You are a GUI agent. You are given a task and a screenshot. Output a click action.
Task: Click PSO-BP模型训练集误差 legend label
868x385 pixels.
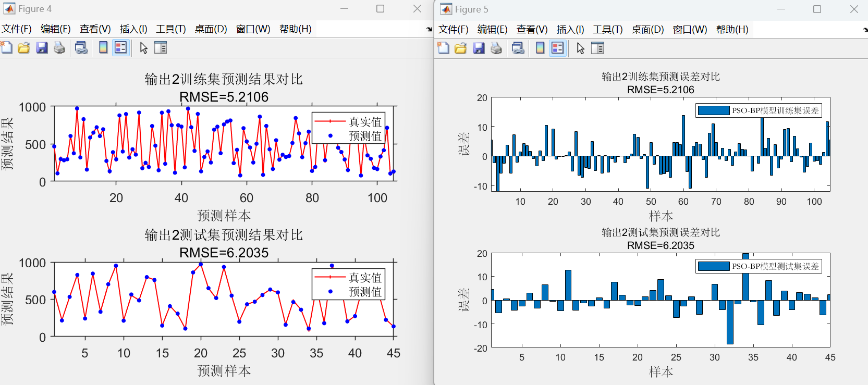coord(775,110)
